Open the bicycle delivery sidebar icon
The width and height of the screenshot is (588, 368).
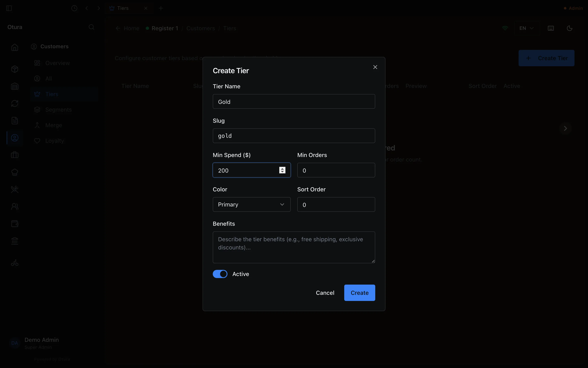[x=15, y=263]
